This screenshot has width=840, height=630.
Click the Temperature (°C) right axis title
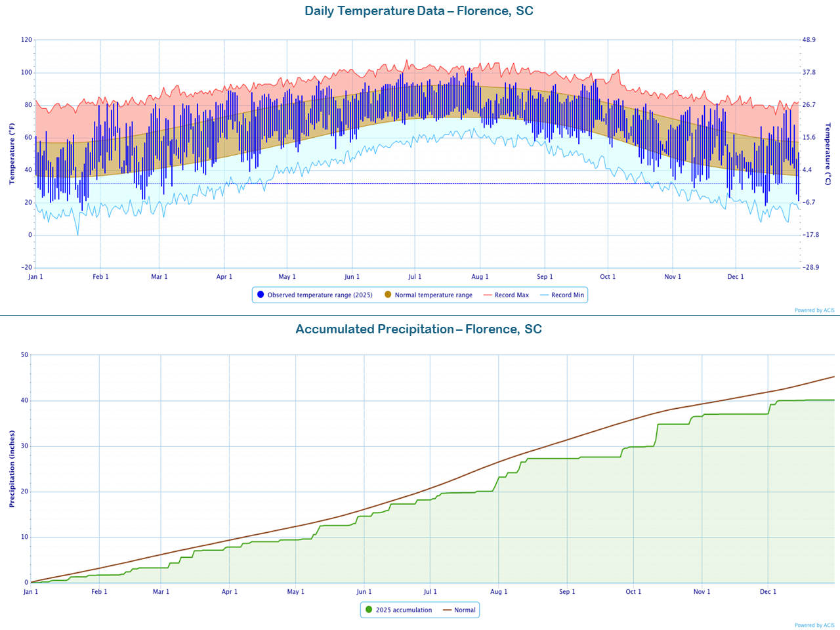coord(828,154)
